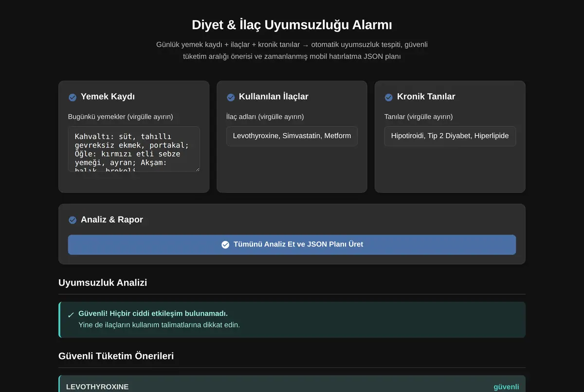The image size is (584, 392).
Task: Click the Kronik Tanılar heading
Action: pyautogui.click(x=426, y=96)
